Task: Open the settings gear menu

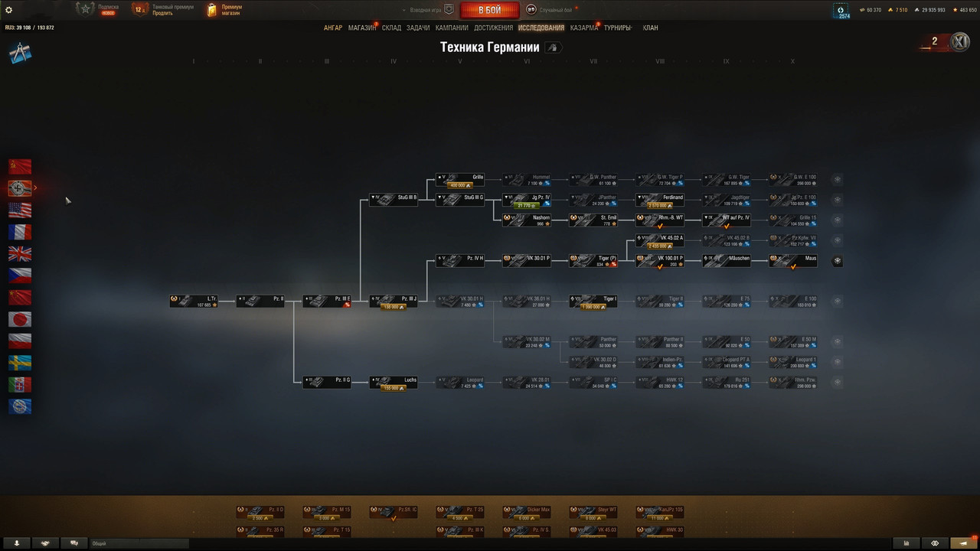Action: pyautogui.click(x=9, y=10)
